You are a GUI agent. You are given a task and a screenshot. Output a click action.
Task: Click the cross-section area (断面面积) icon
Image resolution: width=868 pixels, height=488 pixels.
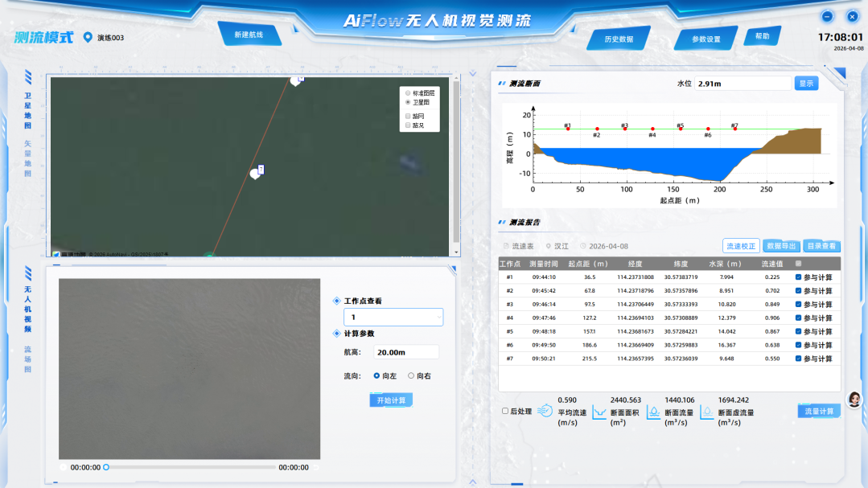coord(599,412)
